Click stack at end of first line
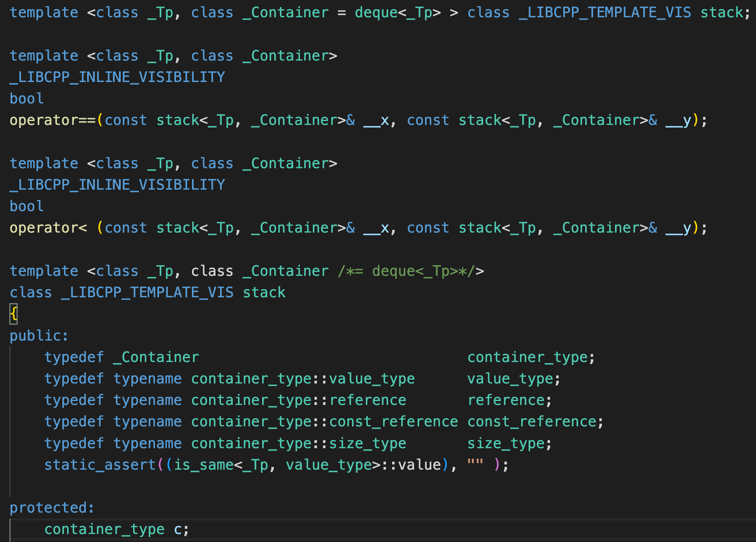The height and width of the screenshot is (542, 756). pyautogui.click(x=721, y=13)
